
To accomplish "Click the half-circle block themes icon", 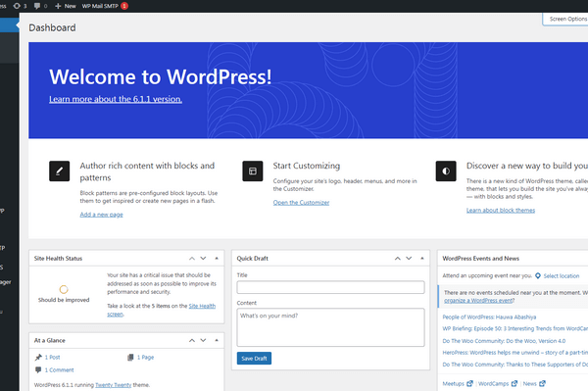I will pos(446,171).
